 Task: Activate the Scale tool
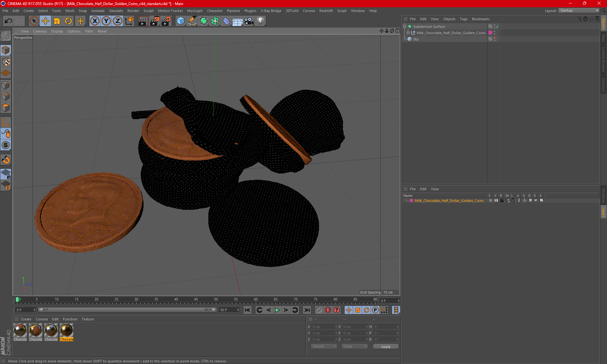(57, 21)
